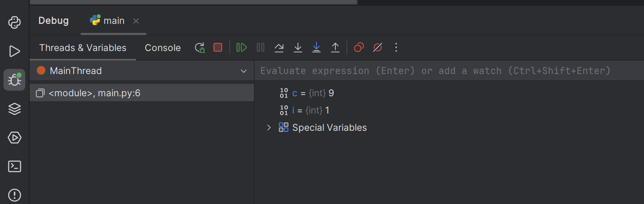Select the <module>, main.py:6 frame
The image size is (644, 204).
[x=95, y=93]
